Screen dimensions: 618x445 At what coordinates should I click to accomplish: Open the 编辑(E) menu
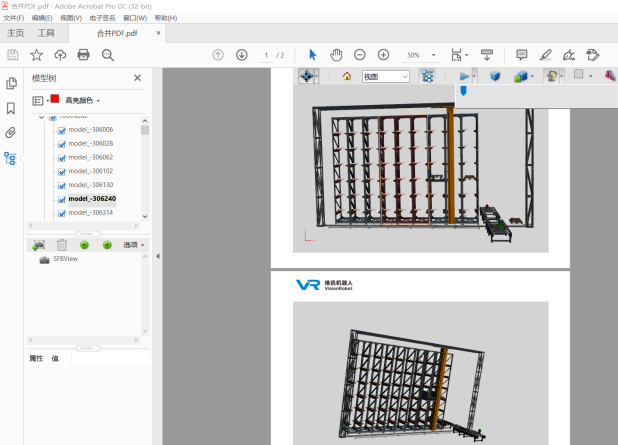pyautogui.click(x=42, y=18)
